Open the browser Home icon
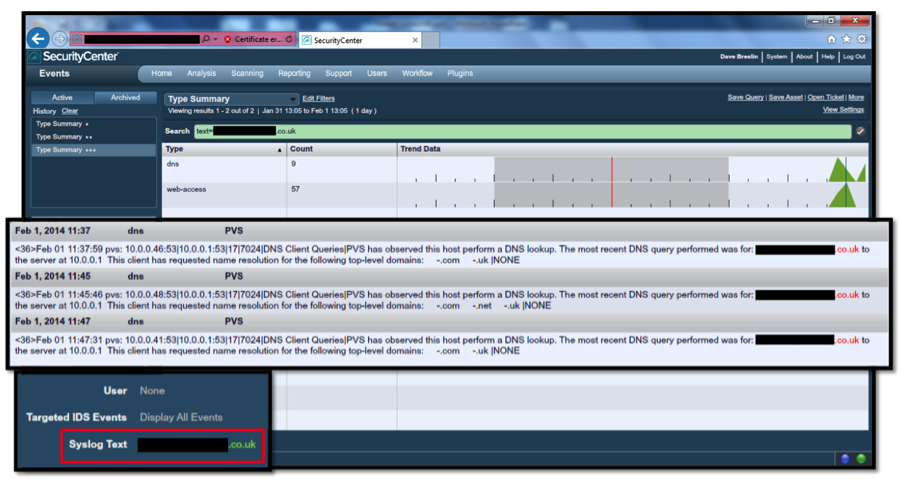The width and height of the screenshot is (900, 484). [831, 39]
